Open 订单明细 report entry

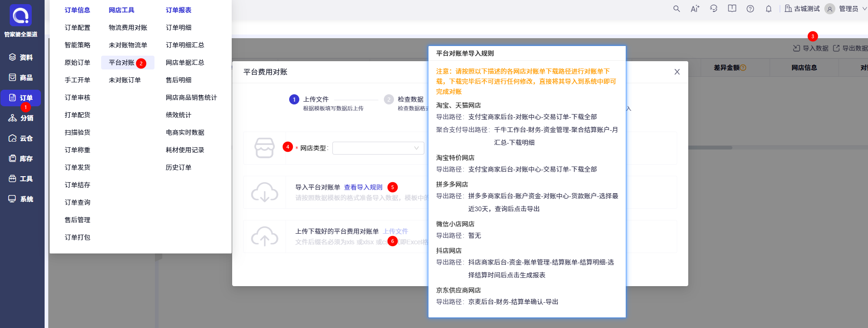[179, 28]
